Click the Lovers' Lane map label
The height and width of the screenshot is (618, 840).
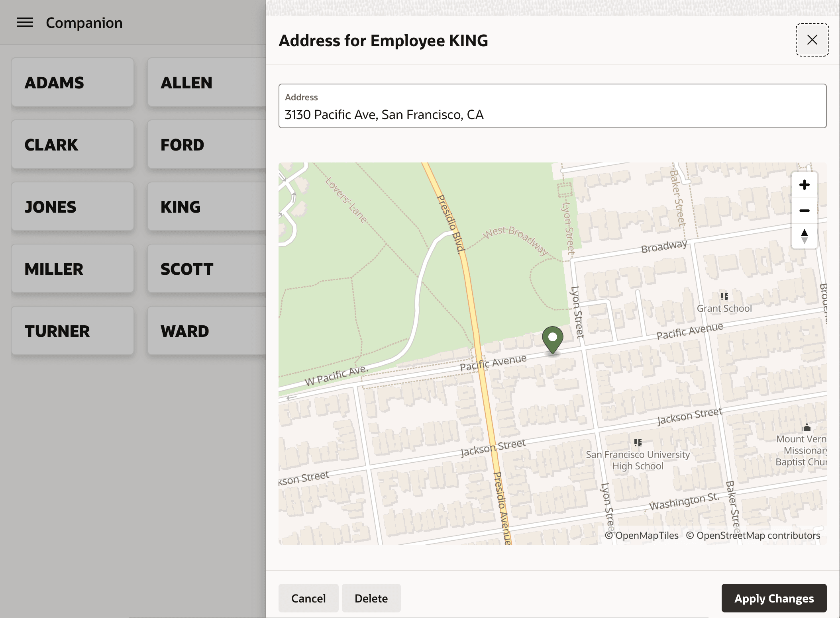pos(346,200)
